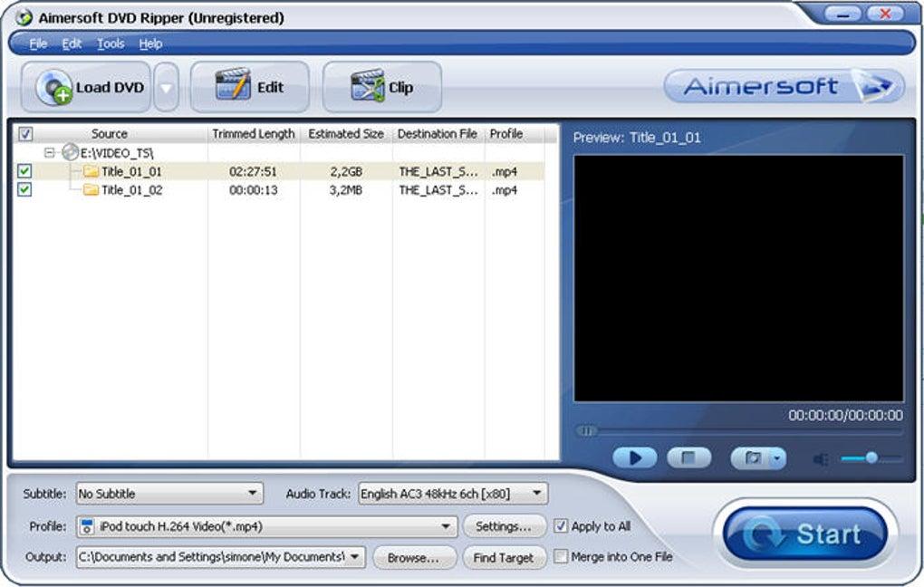Click the Title_01_01 folder icon
924x587 pixels.
click(x=91, y=171)
